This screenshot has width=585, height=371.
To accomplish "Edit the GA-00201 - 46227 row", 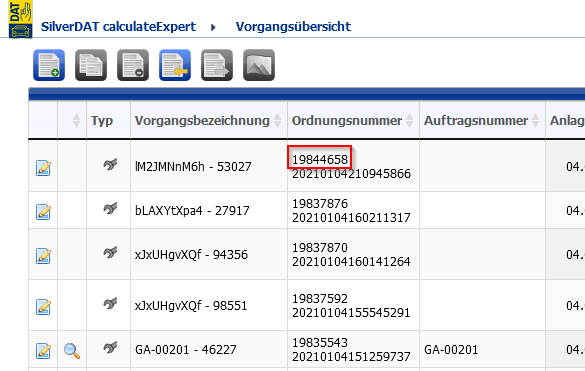I will (x=43, y=351).
